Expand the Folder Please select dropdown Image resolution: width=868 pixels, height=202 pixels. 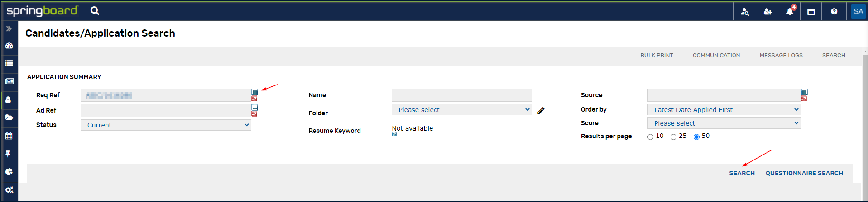click(x=462, y=110)
